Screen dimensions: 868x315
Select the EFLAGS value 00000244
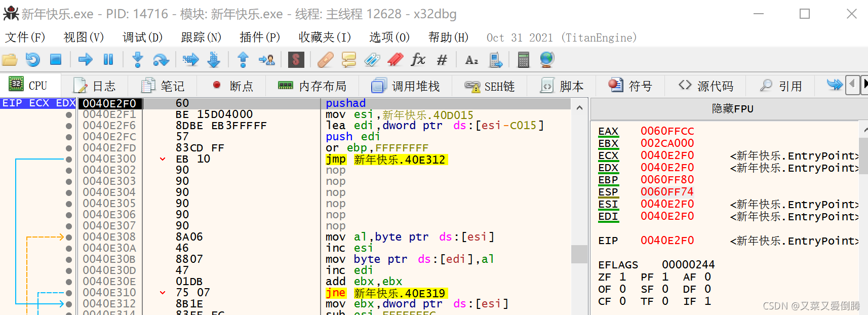[688, 265]
